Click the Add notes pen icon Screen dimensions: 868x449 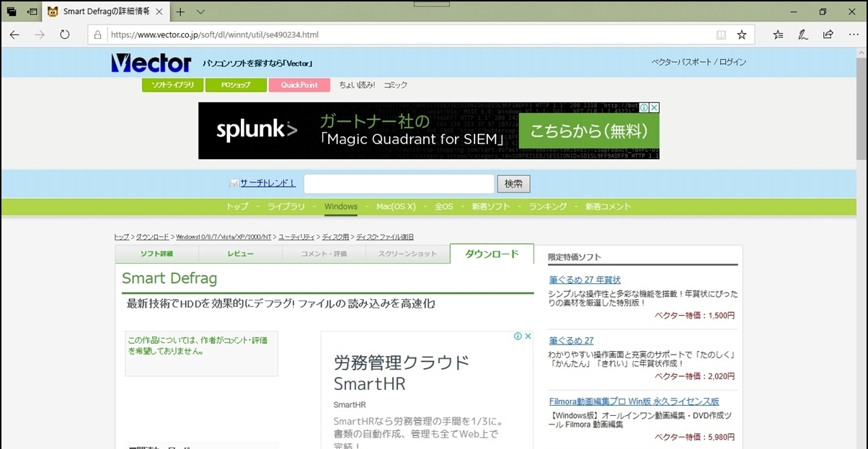pyautogui.click(x=803, y=35)
